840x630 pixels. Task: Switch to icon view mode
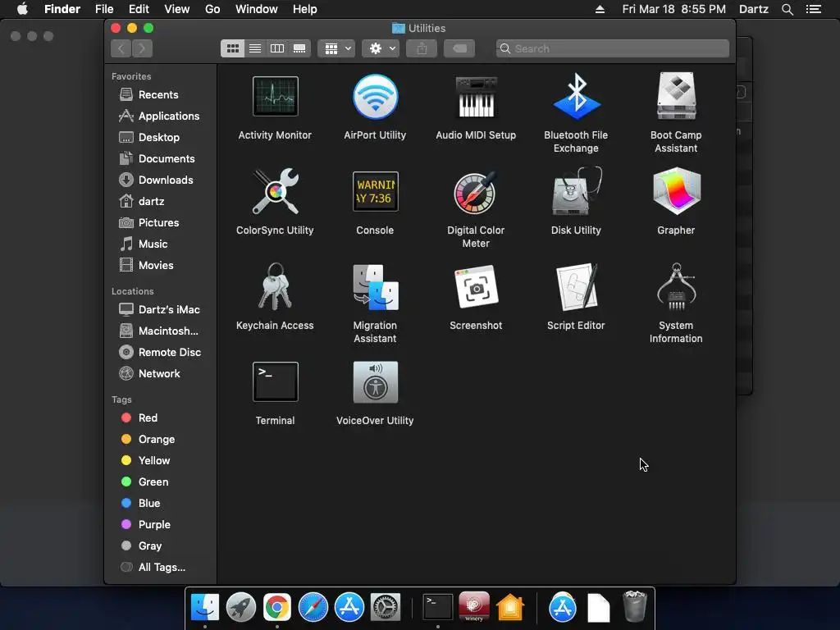pyautogui.click(x=232, y=48)
